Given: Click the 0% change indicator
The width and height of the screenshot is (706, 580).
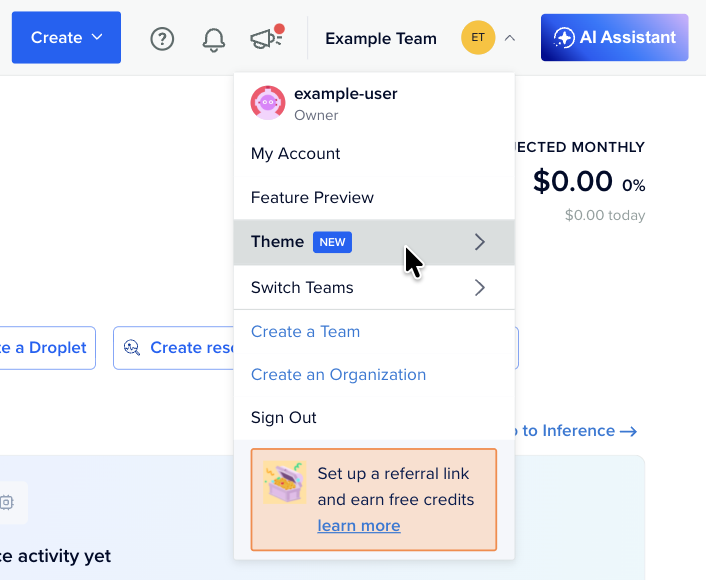Looking at the screenshot, I should (634, 185).
